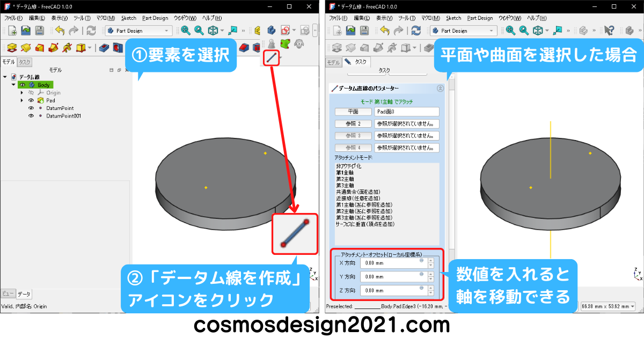
Task: Click Redo arrow in left window toolbar
Action: click(x=73, y=31)
